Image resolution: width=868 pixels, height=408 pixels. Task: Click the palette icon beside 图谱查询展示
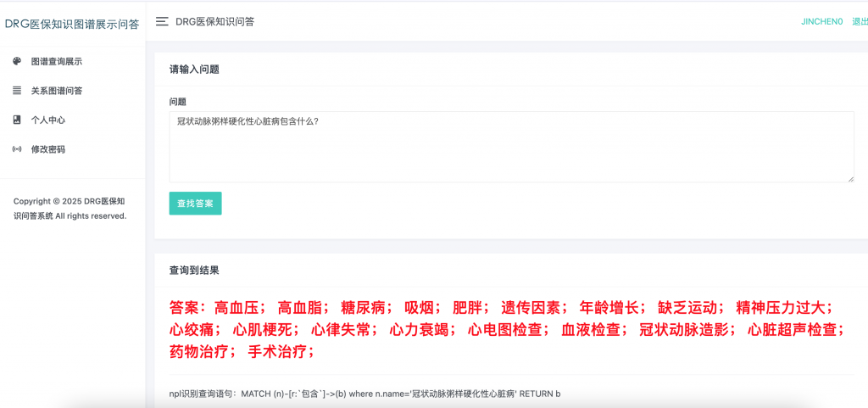[x=17, y=61]
